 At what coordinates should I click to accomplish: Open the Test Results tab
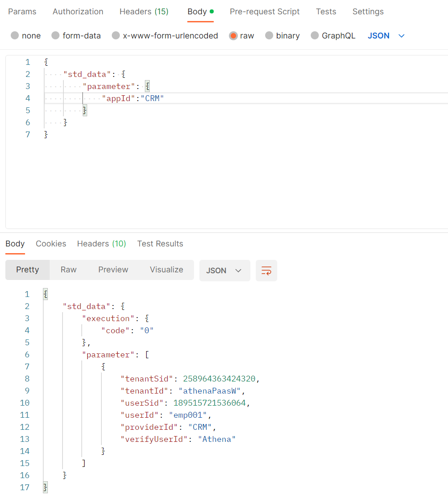click(x=160, y=244)
